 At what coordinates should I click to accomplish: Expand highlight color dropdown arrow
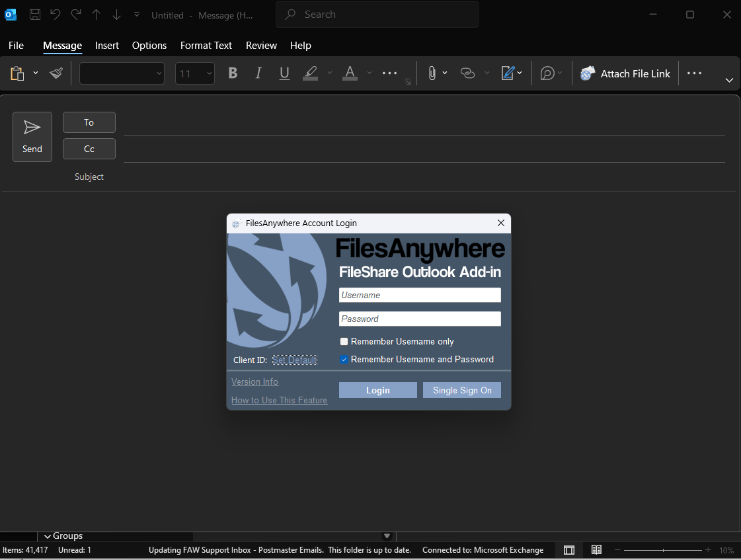(329, 73)
